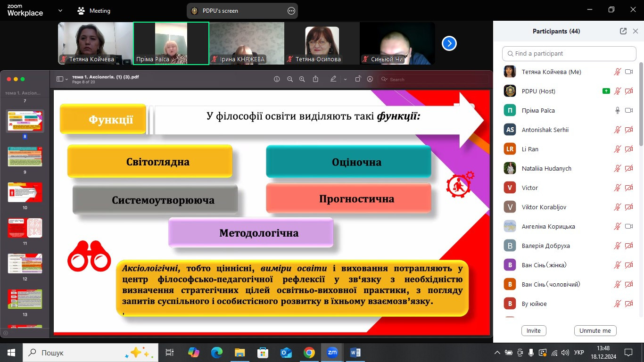Click the share icon in PDF toolbar
This screenshot has height=362, width=644.
(315, 79)
